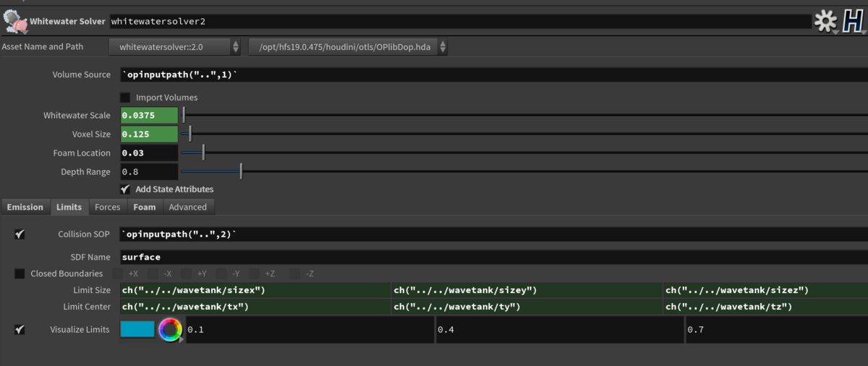The image size is (868, 366).
Task: Click the Depth Range slider handle
Action: click(241, 171)
